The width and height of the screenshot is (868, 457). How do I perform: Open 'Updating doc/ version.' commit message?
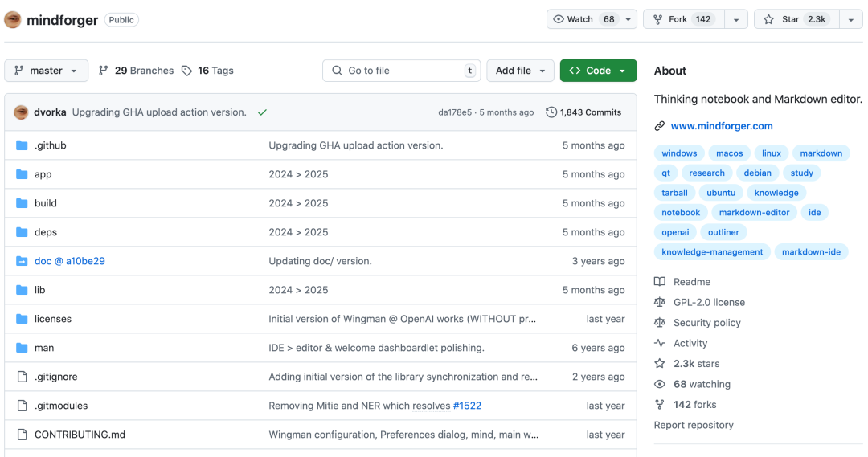pos(320,261)
